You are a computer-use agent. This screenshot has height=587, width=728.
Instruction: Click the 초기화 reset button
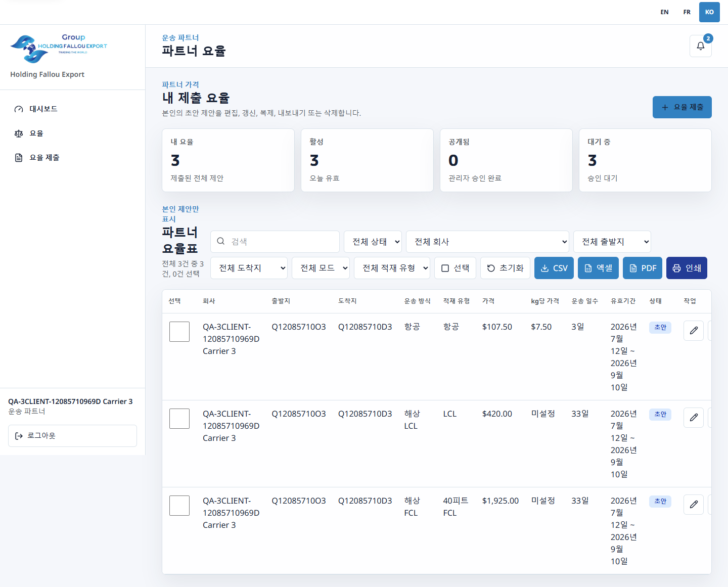click(x=505, y=268)
